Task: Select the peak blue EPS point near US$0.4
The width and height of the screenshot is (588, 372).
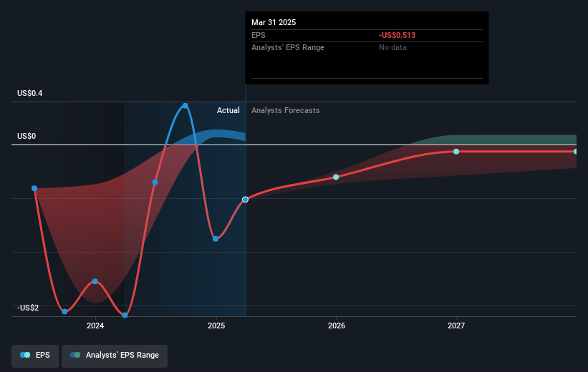Action: coord(185,106)
